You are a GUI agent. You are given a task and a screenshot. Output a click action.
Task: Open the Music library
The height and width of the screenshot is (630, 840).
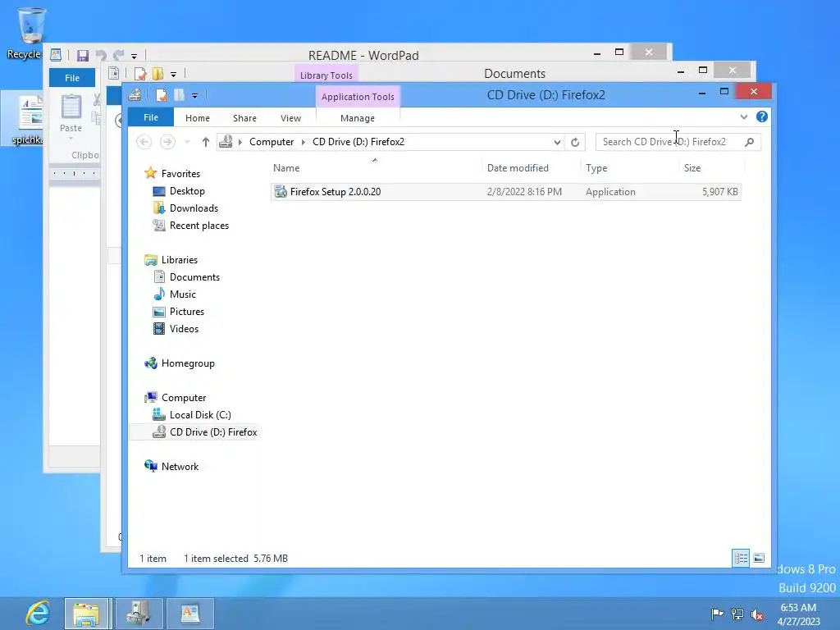[183, 294]
